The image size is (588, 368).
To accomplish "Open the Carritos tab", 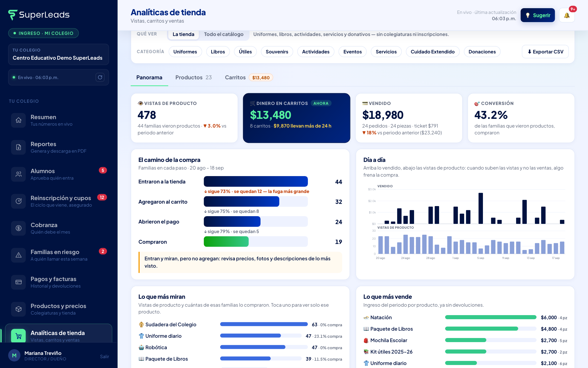I will pos(249,77).
